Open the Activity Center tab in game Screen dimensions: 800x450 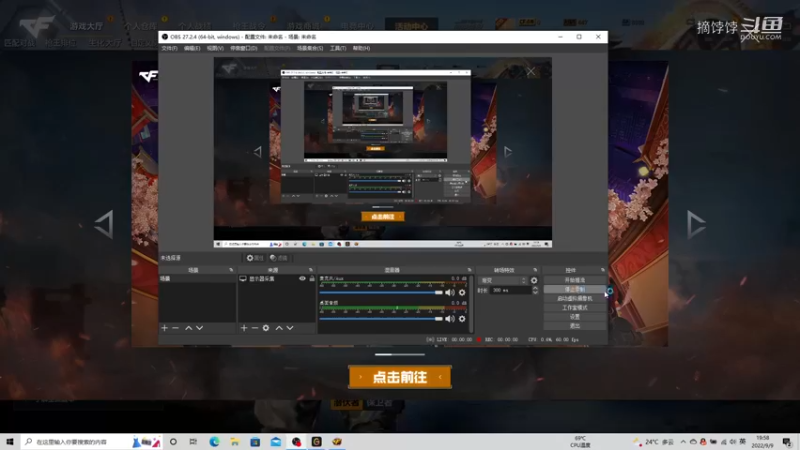point(411,25)
